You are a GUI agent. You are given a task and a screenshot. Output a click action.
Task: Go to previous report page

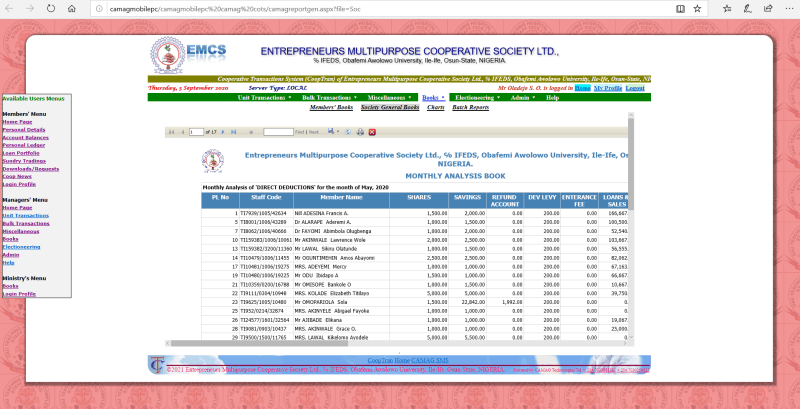click(x=183, y=132)
